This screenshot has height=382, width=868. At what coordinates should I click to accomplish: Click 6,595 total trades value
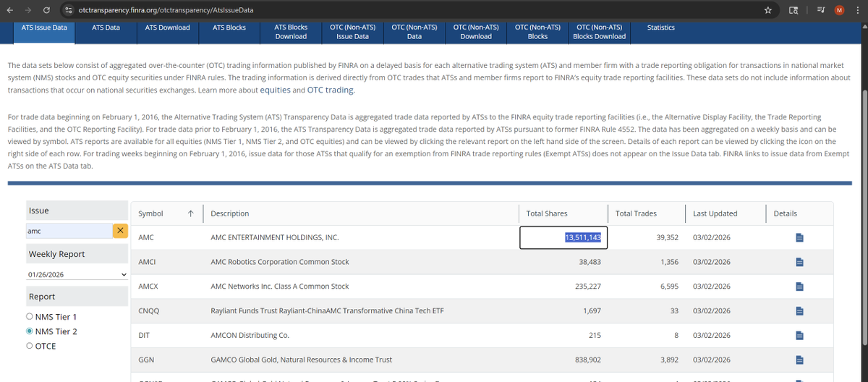point(669,286)
